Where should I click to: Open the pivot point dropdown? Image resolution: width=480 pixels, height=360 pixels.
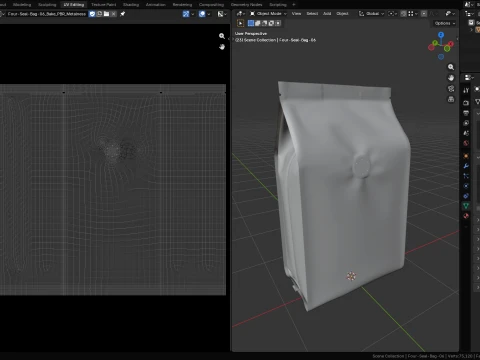[393, 14]
